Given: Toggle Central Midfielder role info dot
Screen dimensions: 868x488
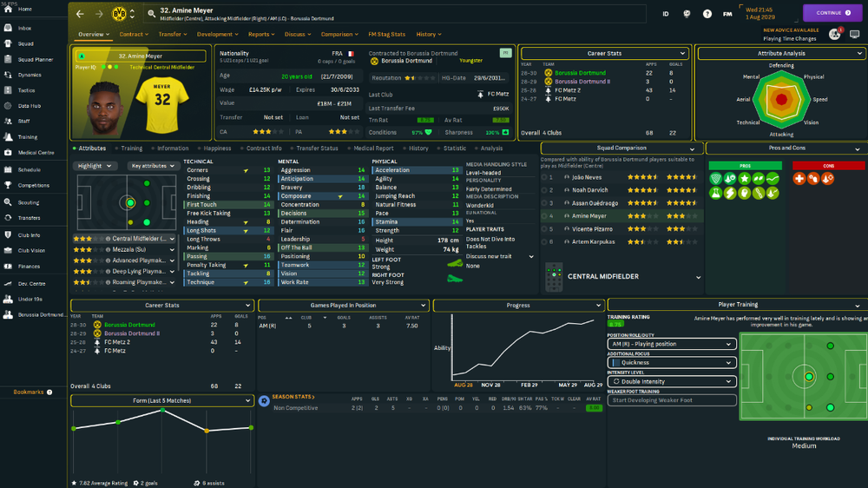Looking at the screenshot, I should tap(108, 239).
